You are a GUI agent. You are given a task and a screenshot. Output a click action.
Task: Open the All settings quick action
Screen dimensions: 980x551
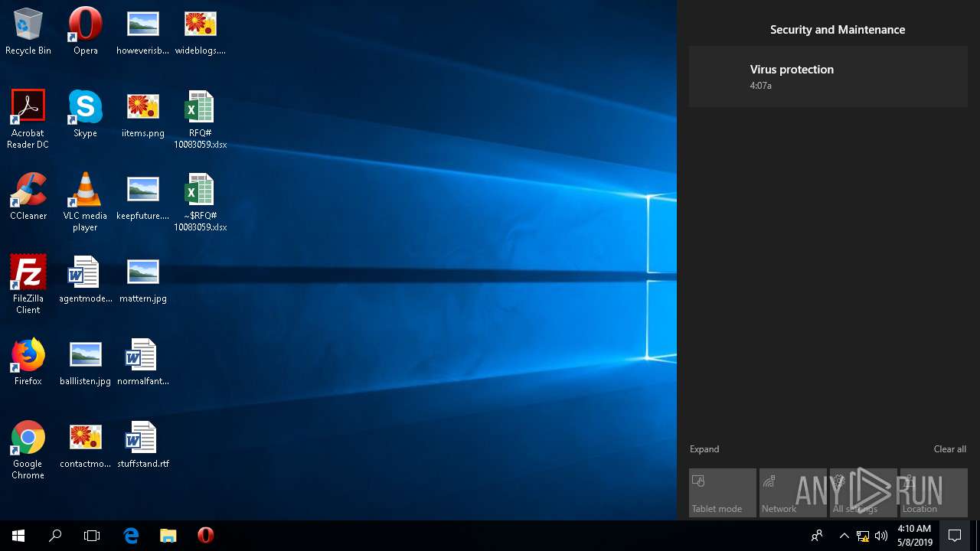pyautogui.click(x=864, y=493)
